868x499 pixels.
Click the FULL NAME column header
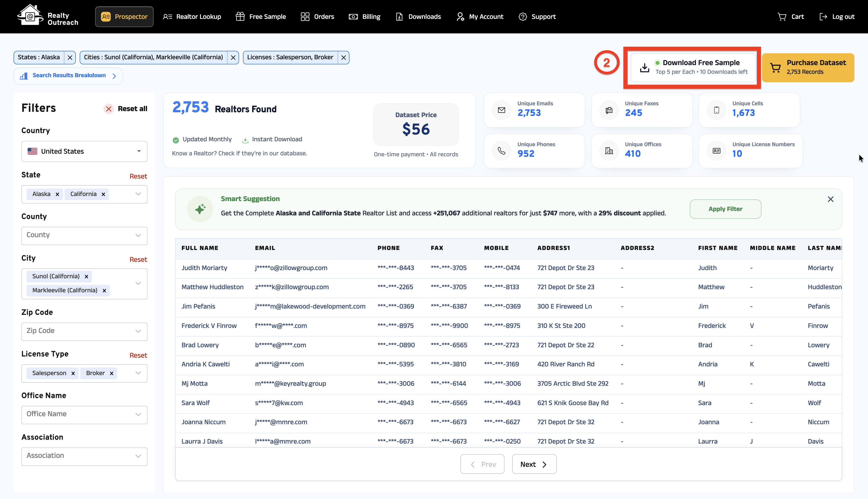point(200,248)
